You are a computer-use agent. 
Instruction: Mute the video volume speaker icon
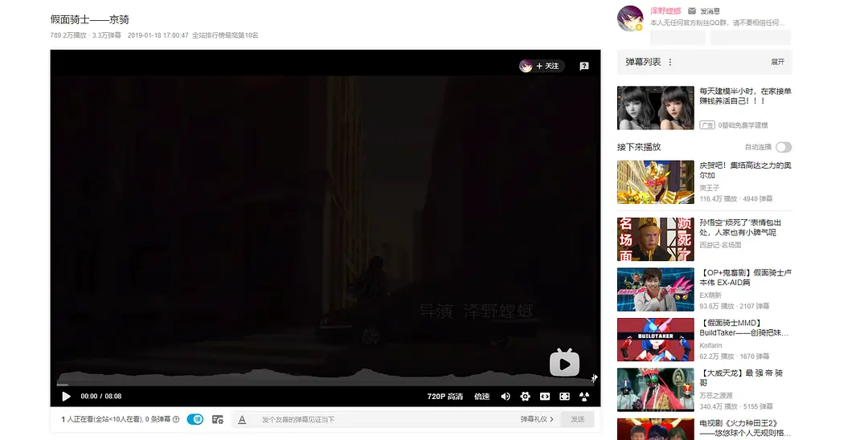point(506,396)
